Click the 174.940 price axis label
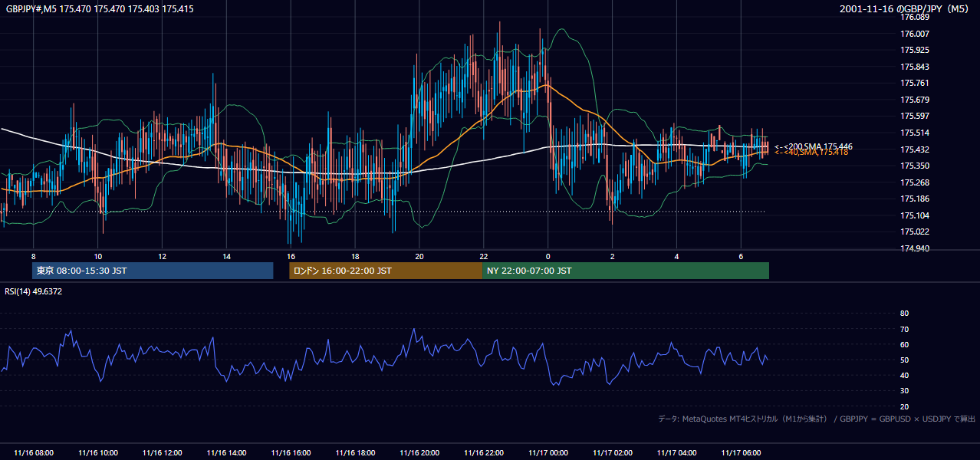This screenshot has height=460, width=980. [x=915, y=248]
